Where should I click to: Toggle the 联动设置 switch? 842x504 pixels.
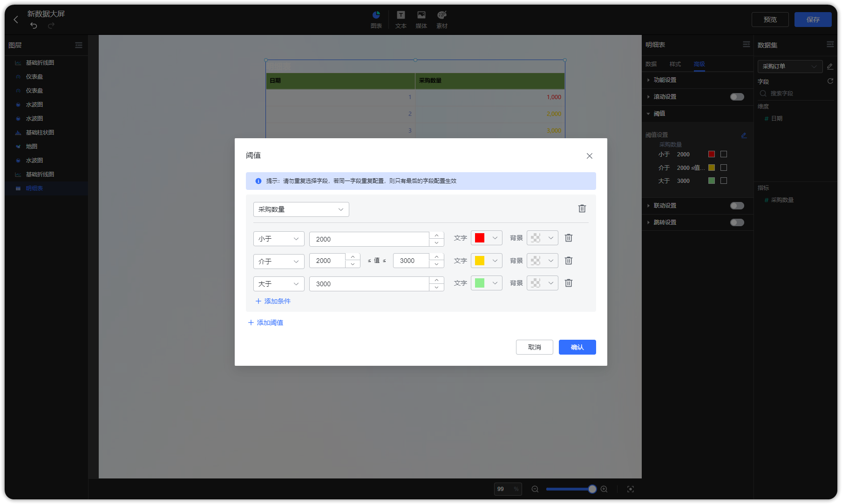737,206
